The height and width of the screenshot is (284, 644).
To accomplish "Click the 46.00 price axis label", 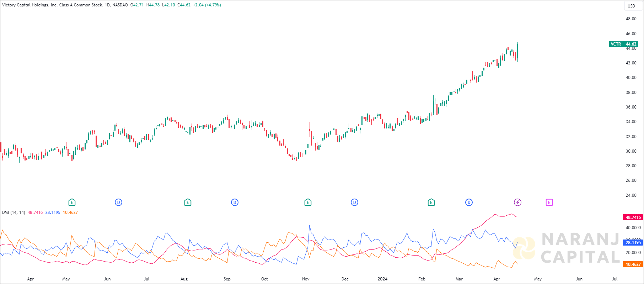I will (x=631, y=34).
